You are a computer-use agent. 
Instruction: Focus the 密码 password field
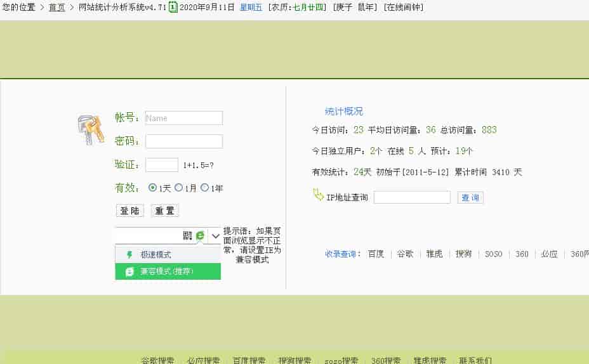pos(184,141)
